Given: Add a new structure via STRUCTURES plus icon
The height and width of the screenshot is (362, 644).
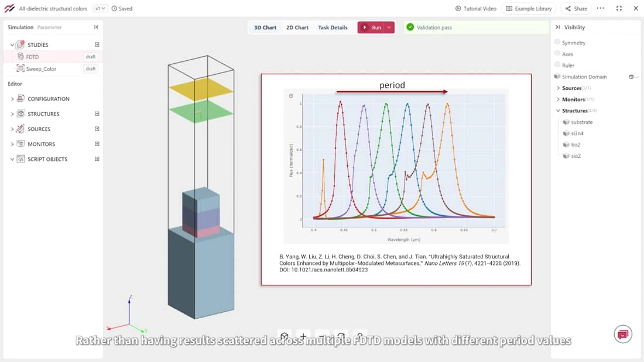Looking at the screenshot, I should tap(97, 114).
